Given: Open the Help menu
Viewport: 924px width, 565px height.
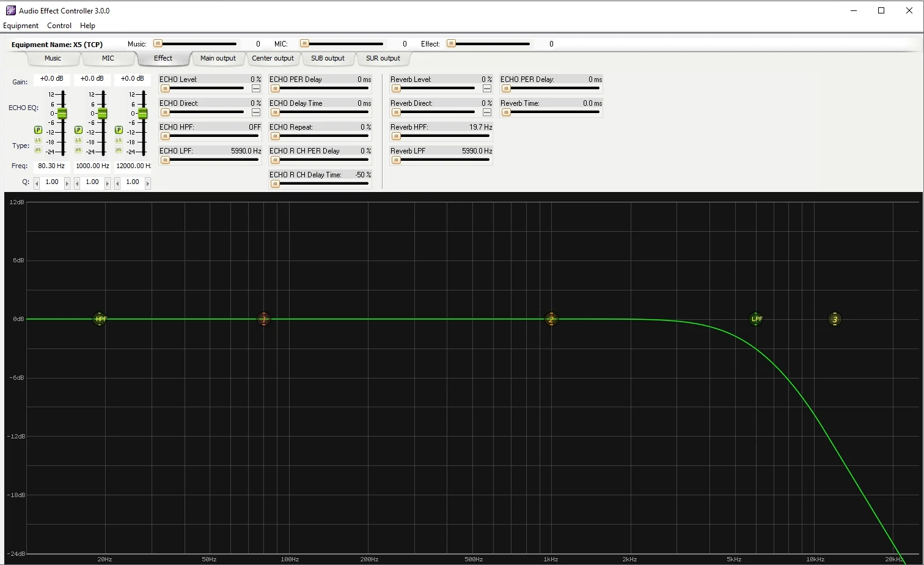Looking at the screenshot, I should (x=87, y=26).
